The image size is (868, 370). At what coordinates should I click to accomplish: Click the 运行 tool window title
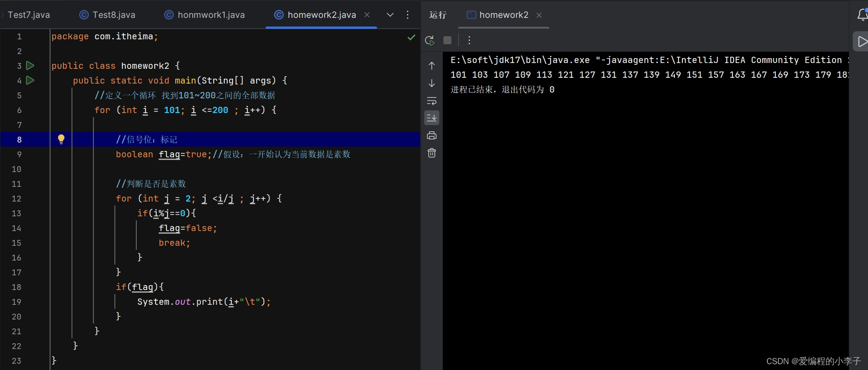(x=438, y=15)
